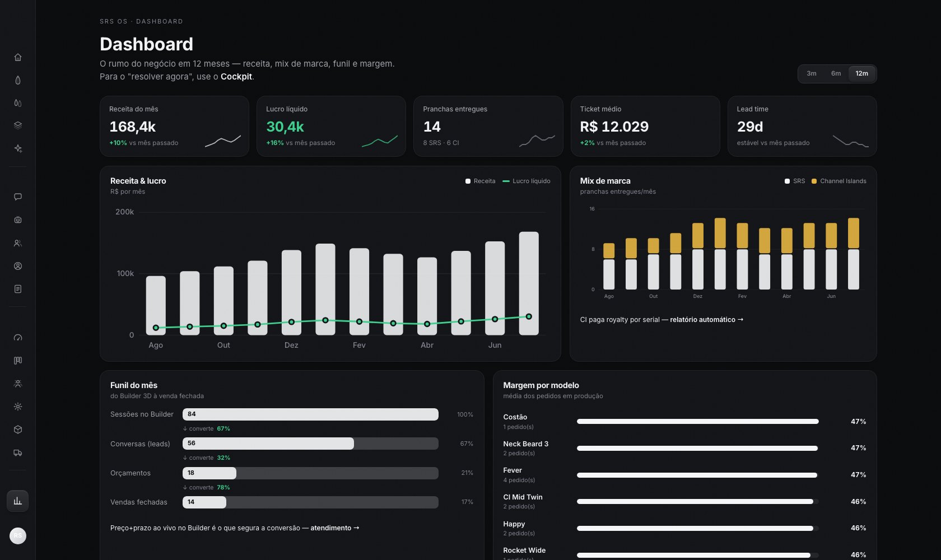The height and width of the screenshot is (560, 941).
Task: Switch time range to 3m
Action: (812, 73)
